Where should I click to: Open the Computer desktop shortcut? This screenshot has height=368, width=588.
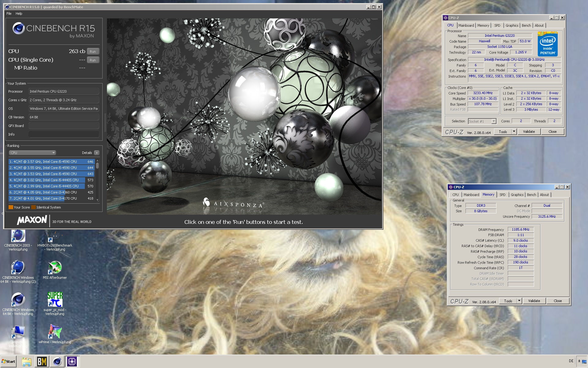tap(18, 336)
